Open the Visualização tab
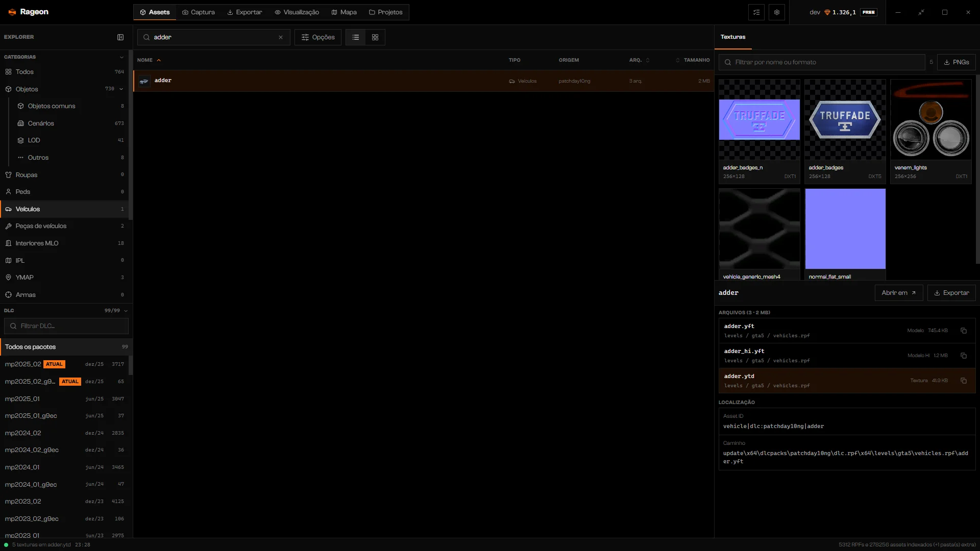Image resolution: width=980 pixels, height=551 pixels. 297,12
